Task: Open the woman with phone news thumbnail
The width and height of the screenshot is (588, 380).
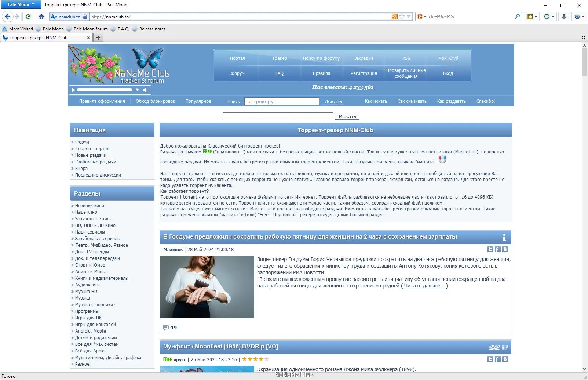Action: [207, 287]
